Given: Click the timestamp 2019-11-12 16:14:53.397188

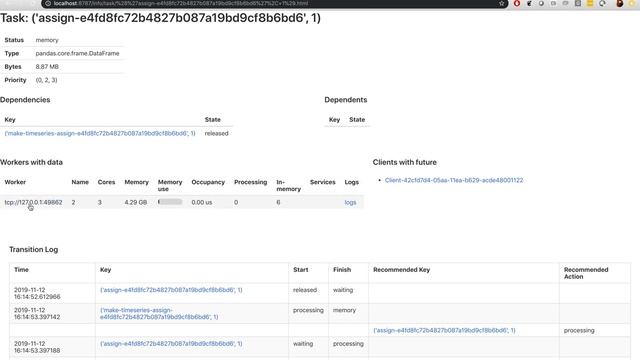Looking at the screenshot, I should click(37, 347).
